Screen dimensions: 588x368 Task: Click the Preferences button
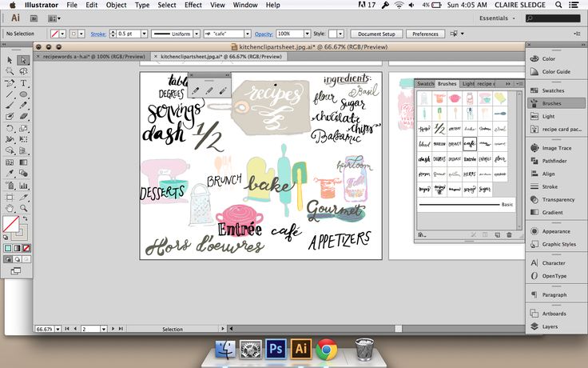pos(425,34)
